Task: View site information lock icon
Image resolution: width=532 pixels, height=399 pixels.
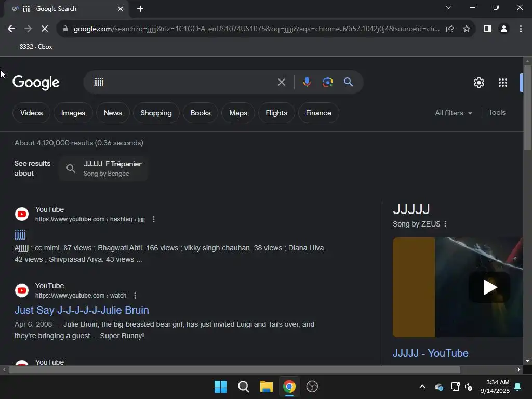Action: tap(65, 29)
